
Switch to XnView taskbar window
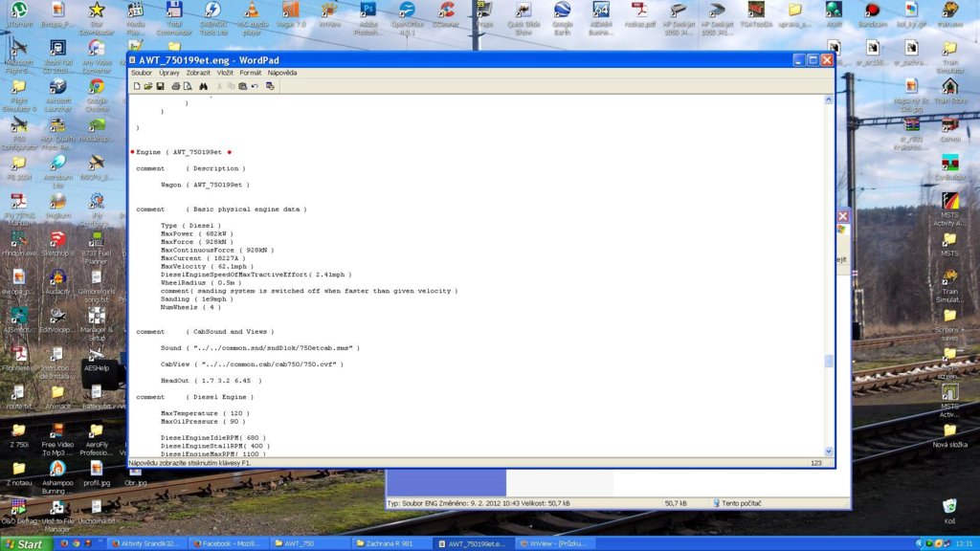[x=555, y=543]
